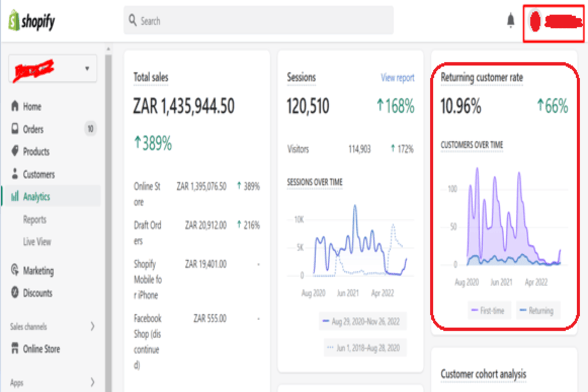Click the Total sales heading
Viewport: 588px width, 392px height.
[x=151, y=77]
